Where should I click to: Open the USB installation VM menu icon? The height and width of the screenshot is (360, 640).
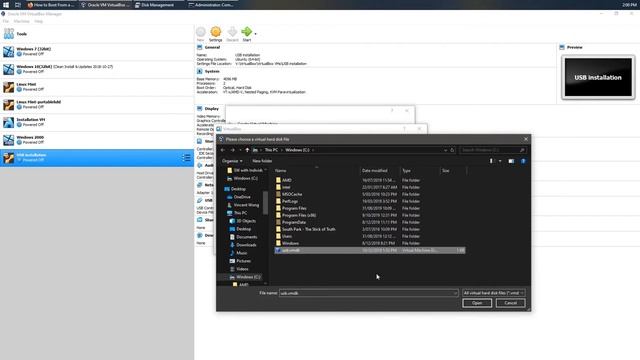point(186,158)
